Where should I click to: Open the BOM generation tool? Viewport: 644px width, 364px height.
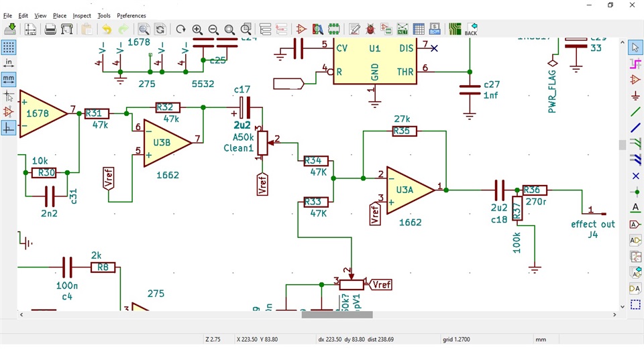click(x=435, y=29)
